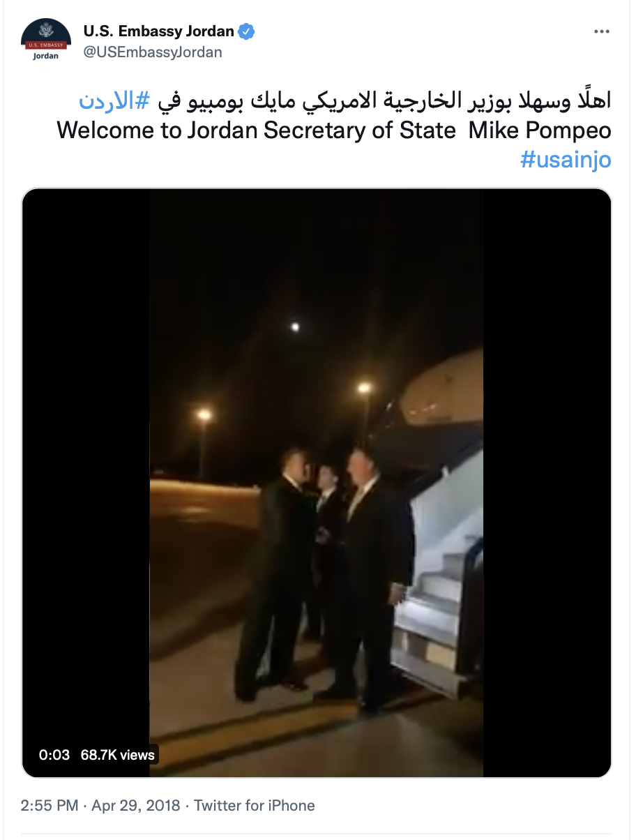The width and height of the screenshot is (636, 840).
Task: Click the Apr 29, 2018 date
Action: [135, 806]
